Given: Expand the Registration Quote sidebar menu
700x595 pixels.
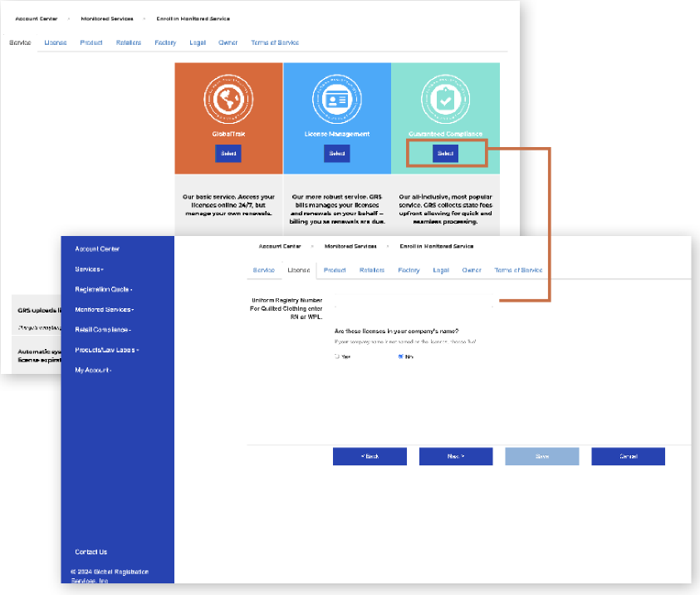Looking at the screenshot, I should (x=103, y=289).
